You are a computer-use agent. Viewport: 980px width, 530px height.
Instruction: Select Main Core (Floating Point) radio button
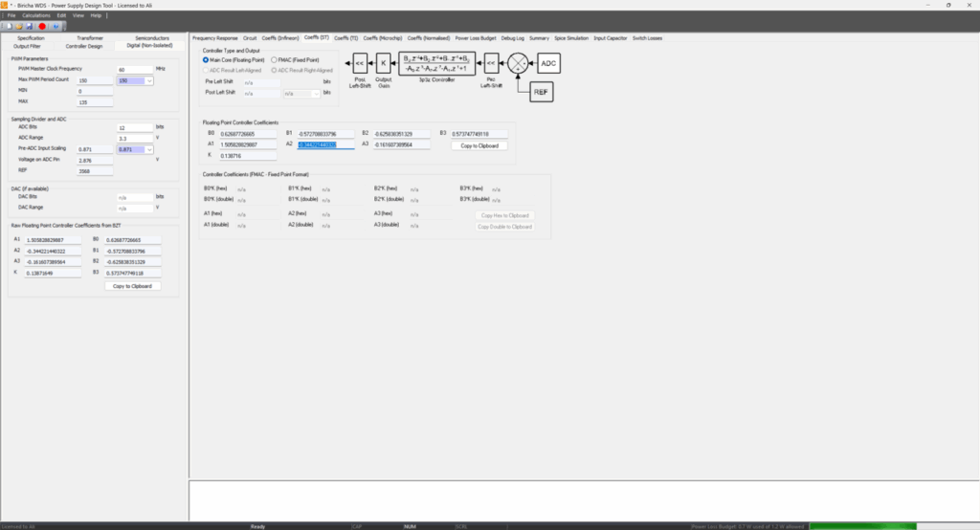205,60
